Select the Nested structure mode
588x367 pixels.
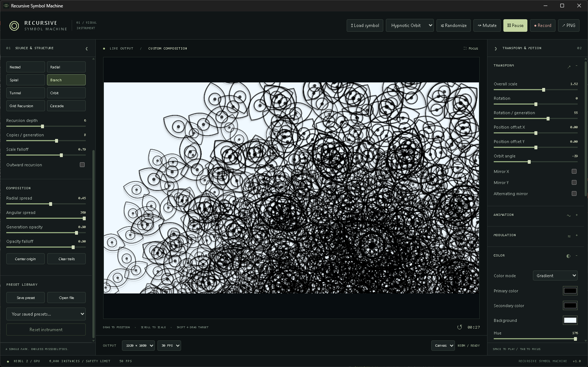tap(26, 67)
